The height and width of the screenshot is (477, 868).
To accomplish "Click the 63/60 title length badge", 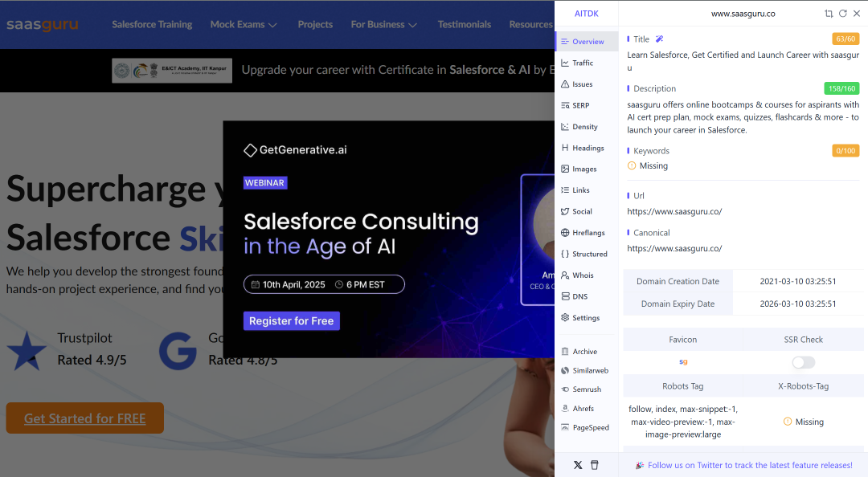I will coord(845,39).
